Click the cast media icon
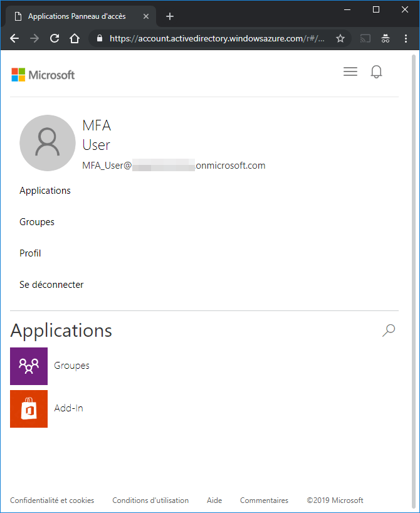Screen dimensions: 420x513 click(365, 39)
